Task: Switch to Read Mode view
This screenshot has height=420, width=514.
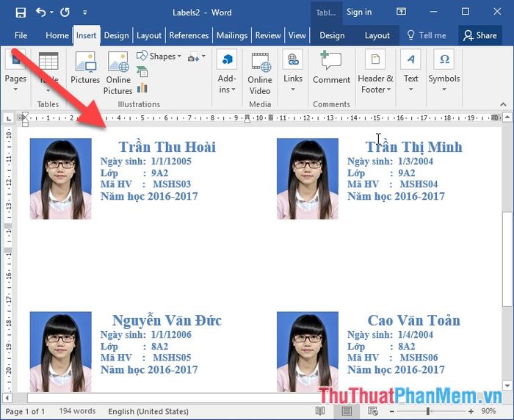Action: click(x=321, y=412)
